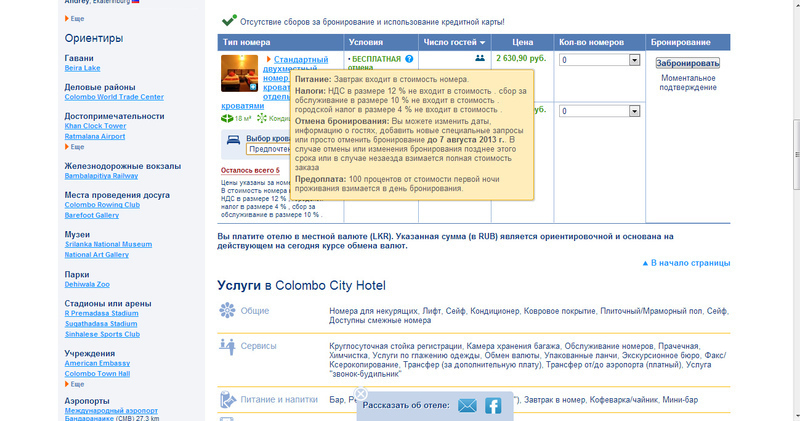Open R Premadasa Stadium link
The height and width of the screenshot is (421, 800).
tap(101, 313)
